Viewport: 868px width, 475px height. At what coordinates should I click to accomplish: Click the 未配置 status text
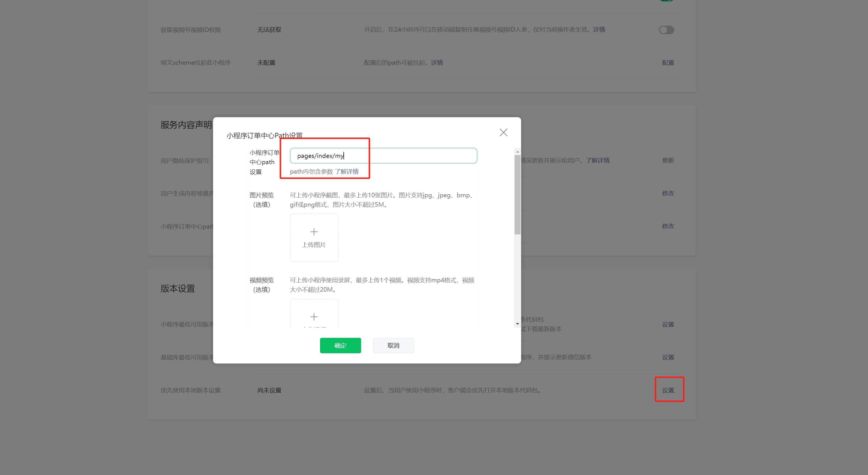coord(266,63)
